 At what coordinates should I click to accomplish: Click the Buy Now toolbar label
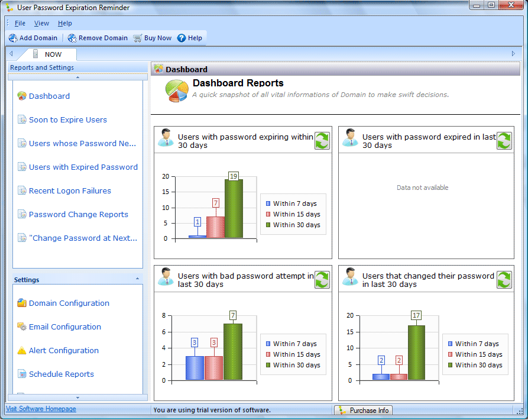click(x=158, y=38)
